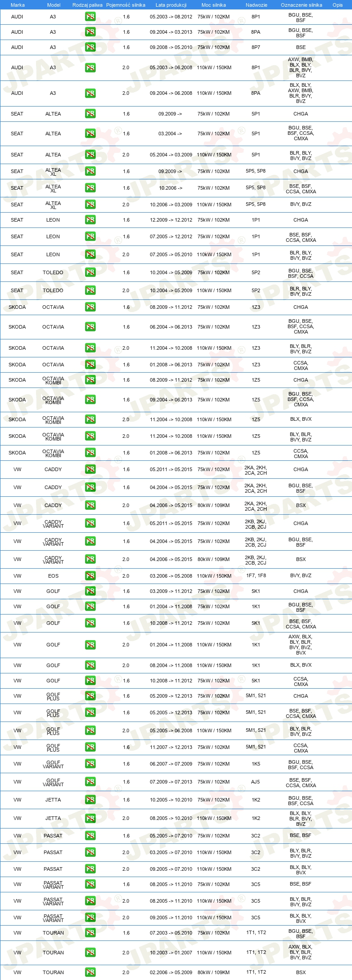
Task: Select the fuel icon for VW JETTA 1.6
Action: click(x=90, y=800)
